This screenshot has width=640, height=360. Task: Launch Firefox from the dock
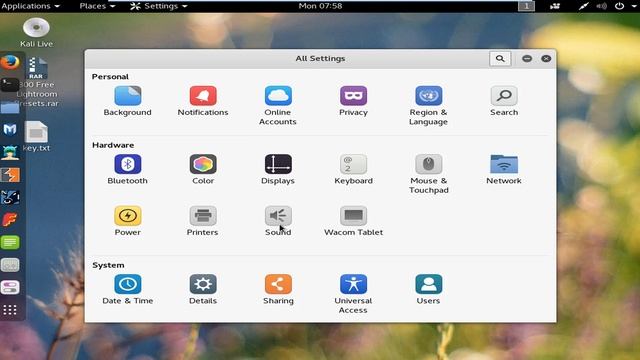[x=10, y=63]
